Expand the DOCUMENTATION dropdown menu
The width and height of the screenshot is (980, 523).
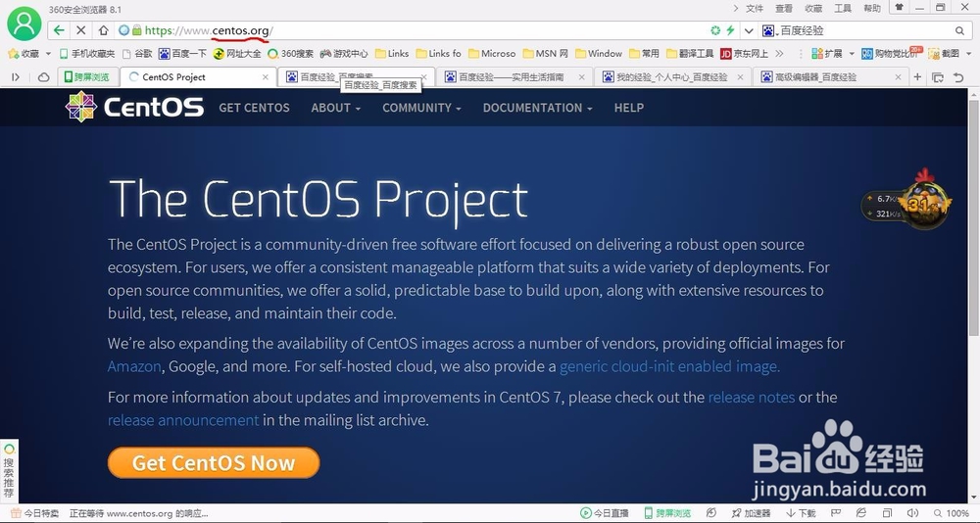[537, 108]
